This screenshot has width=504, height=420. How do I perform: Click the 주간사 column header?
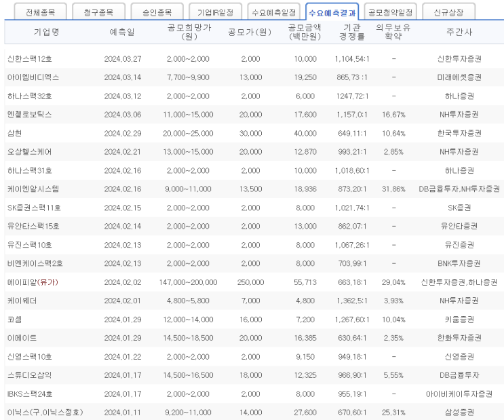pos(459,32)
